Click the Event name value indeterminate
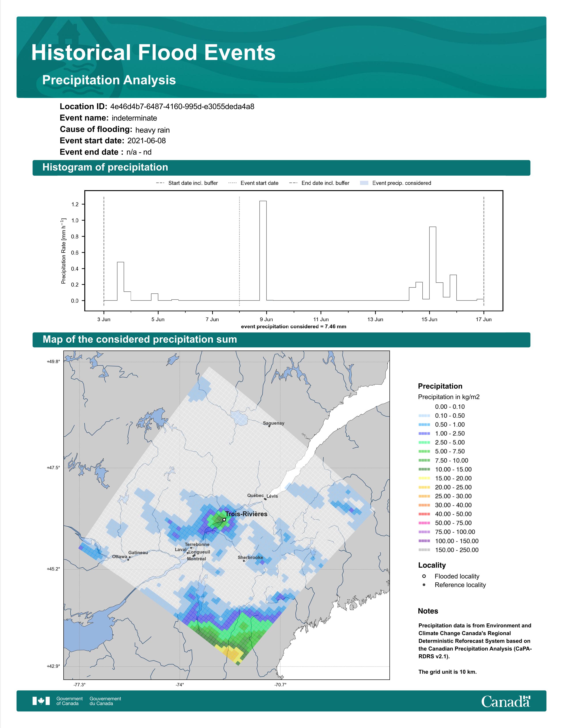The height and width of the screenshot is (728, 563). 134,118
